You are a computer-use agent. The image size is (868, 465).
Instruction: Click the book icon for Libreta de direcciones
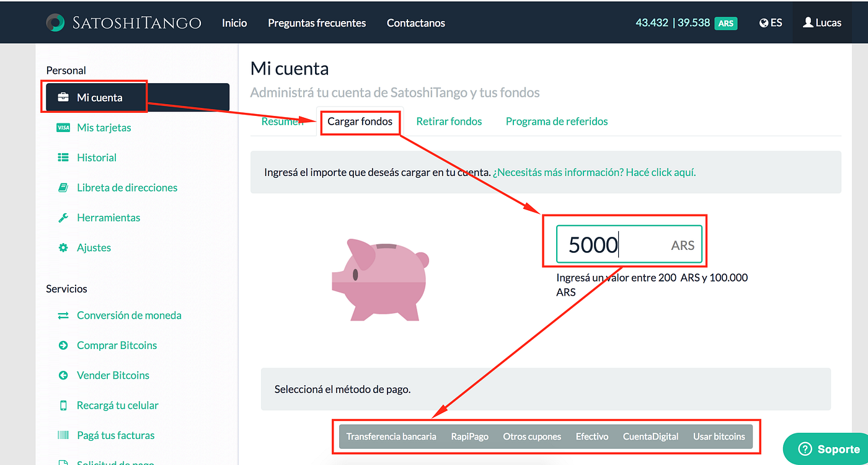[x=63, y=187]
